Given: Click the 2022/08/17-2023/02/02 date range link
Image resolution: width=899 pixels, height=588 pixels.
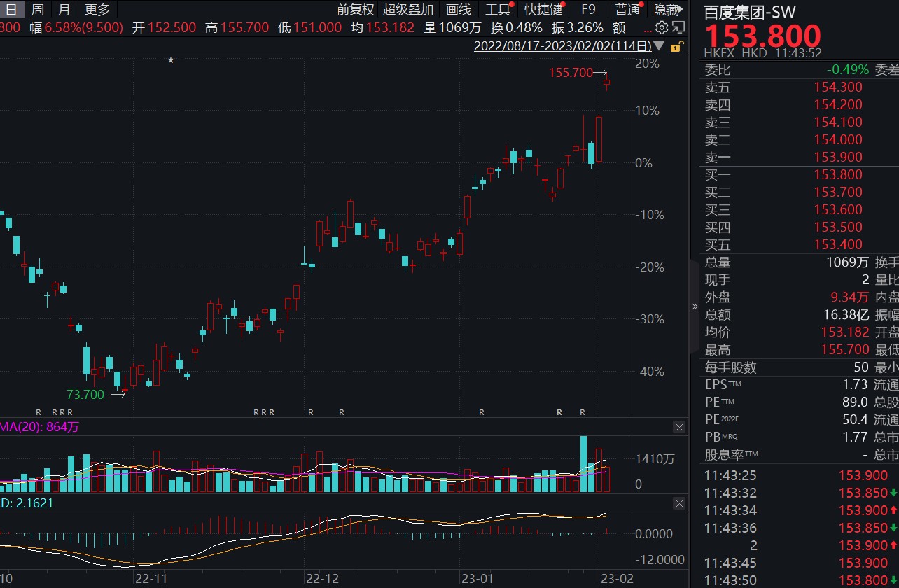Looking at the screenshot, I should point(562,47).
